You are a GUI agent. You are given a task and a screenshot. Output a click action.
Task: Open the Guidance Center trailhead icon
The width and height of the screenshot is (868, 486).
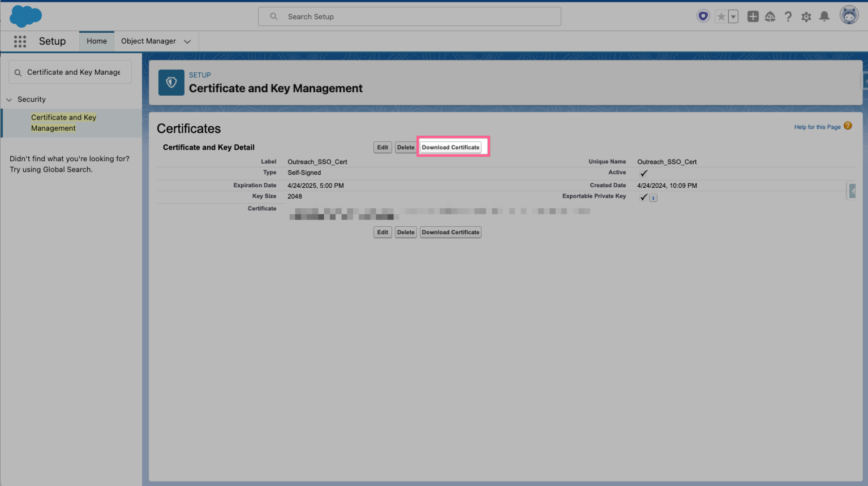click(770, 16)
